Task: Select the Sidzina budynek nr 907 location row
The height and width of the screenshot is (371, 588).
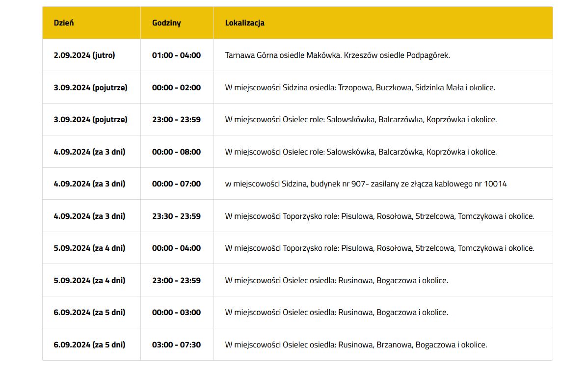Action: (x=366, y=184)
